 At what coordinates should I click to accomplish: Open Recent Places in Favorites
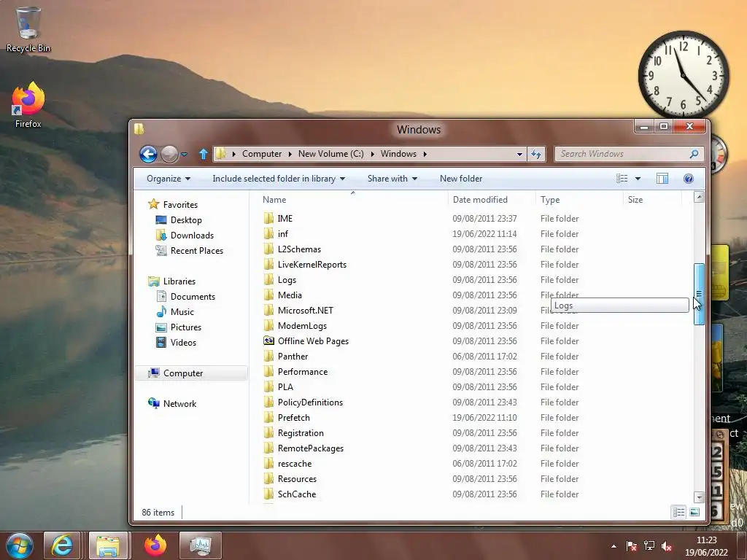click(x=196, y=251)
